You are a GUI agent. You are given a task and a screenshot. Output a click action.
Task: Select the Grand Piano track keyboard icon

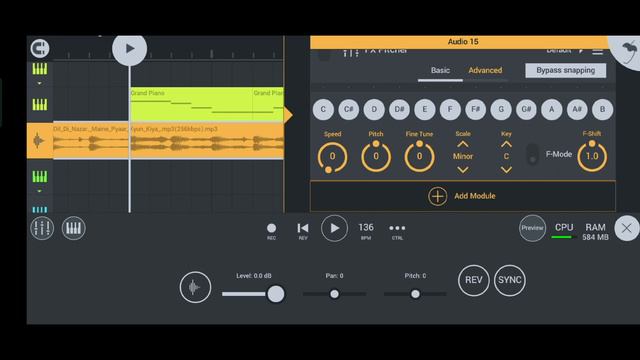[40, 104]
